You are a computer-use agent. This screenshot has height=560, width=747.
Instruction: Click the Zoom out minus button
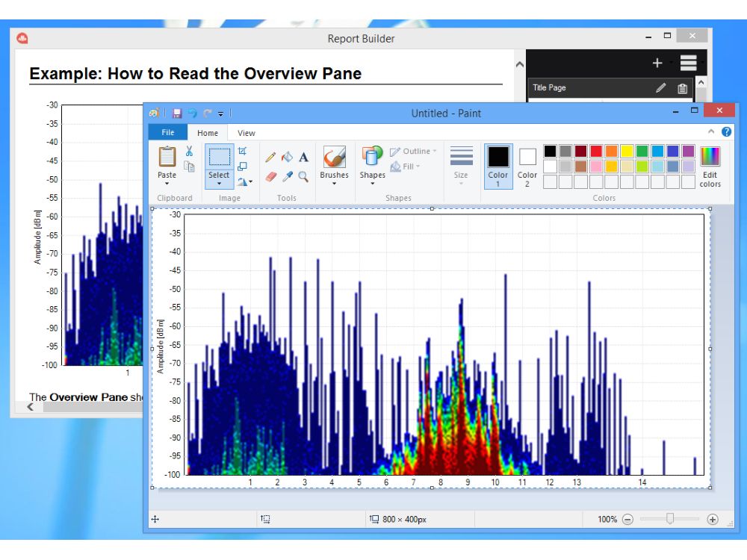pos(628,520)
